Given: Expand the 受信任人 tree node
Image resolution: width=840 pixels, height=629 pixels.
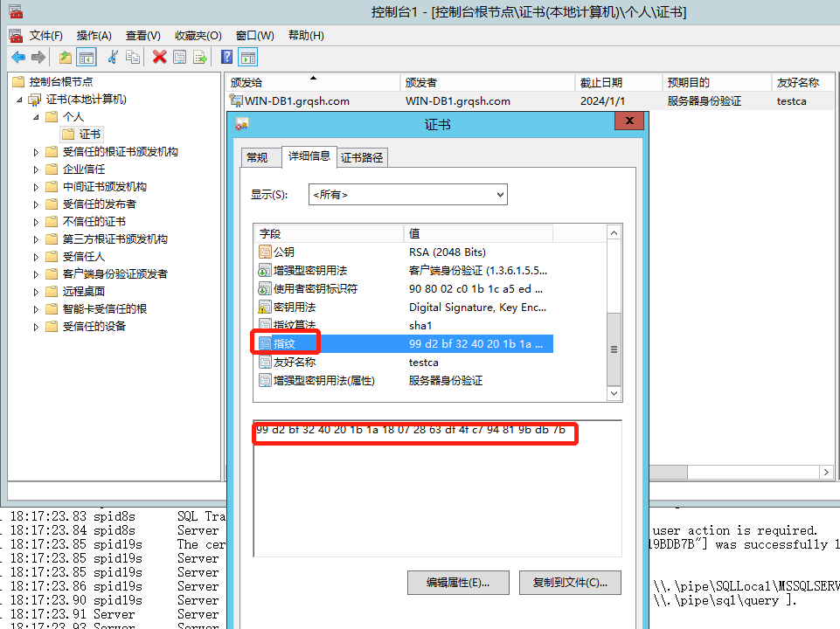Looking at the screenshot, I should click(x=36, y=257).
